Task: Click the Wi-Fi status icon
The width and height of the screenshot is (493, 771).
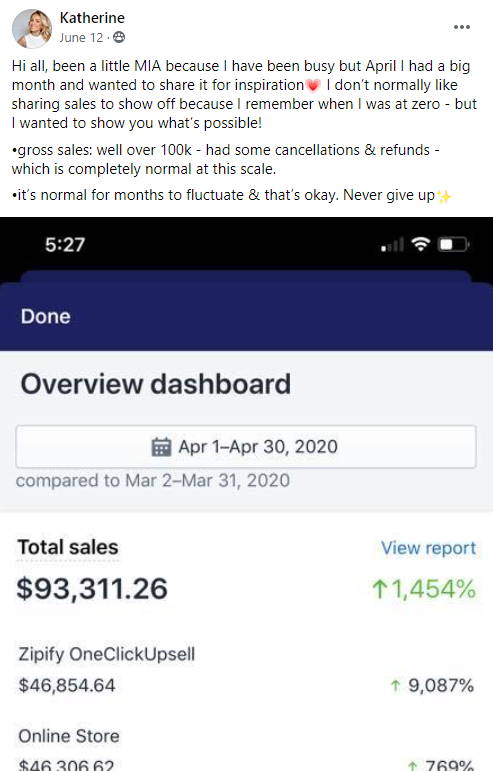Action: click(420, 243)
